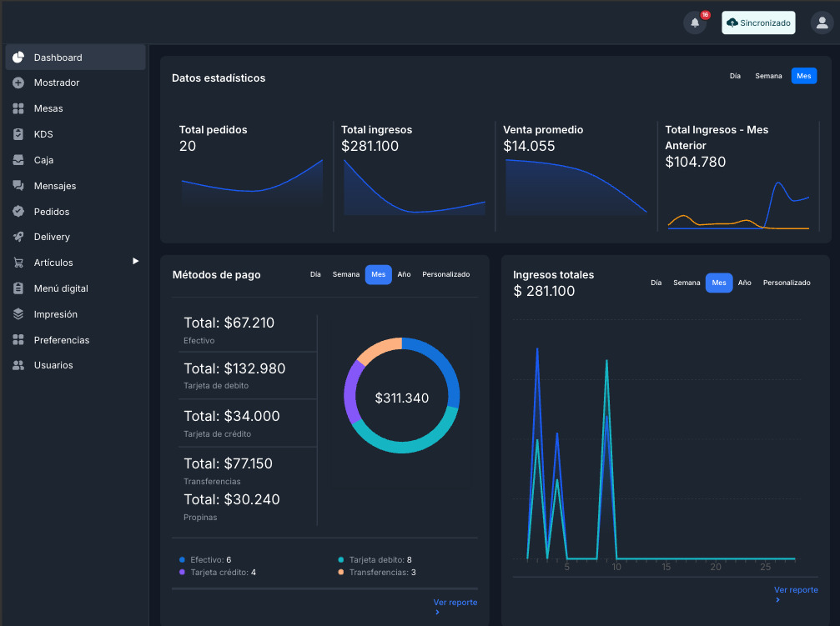Click the Mensajes chat bubbles icon
The height and width of the screenshot is (626, 840).
(x=18, y=185)
